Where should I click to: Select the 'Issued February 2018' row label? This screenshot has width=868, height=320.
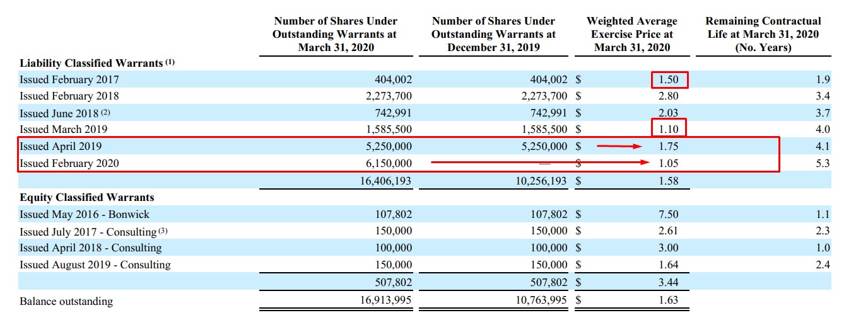tap(69, 96)
